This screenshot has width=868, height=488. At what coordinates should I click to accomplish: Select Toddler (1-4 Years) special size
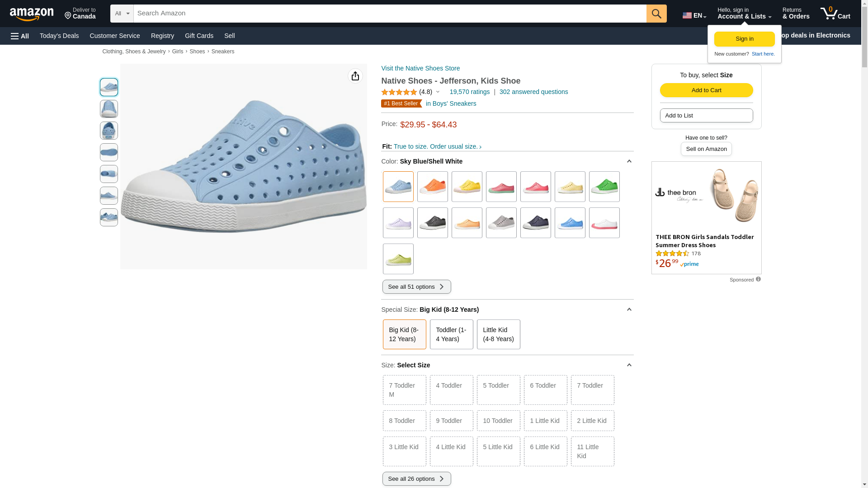(x=451, y=334)
